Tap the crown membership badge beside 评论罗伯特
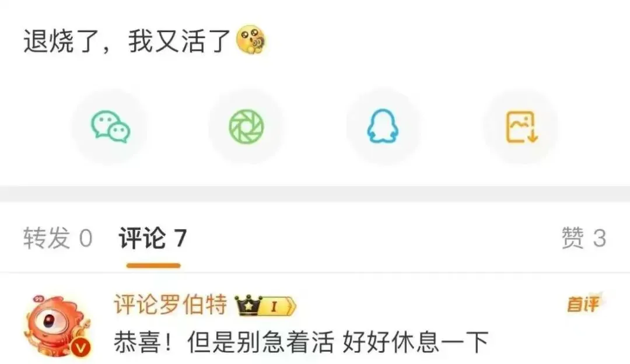The width and height of the screenshot is (630, 364). point(249,305)
